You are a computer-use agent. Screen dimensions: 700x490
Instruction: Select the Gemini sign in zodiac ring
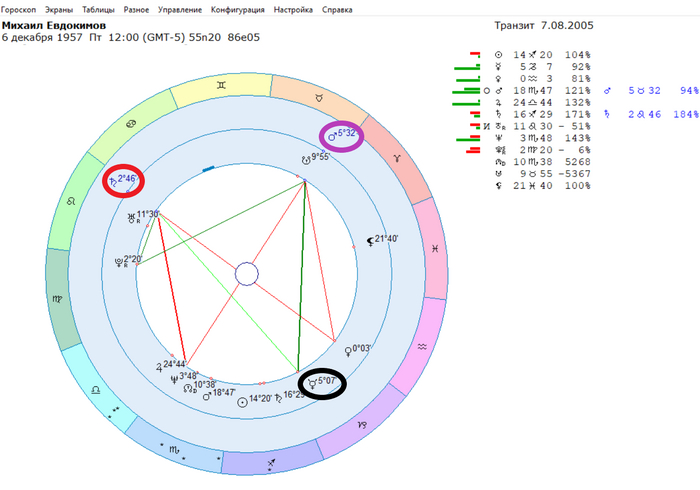pyautogui.click(x=221, y=85)
